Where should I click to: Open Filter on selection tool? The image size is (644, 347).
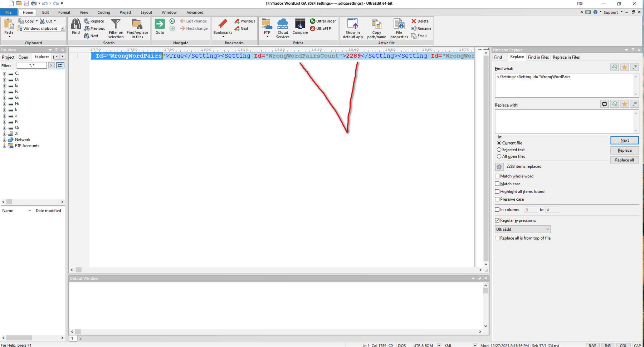click(x=116, y=29)
